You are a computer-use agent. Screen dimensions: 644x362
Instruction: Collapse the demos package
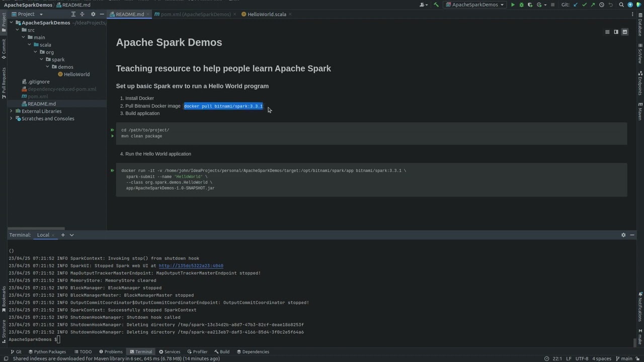47,67
